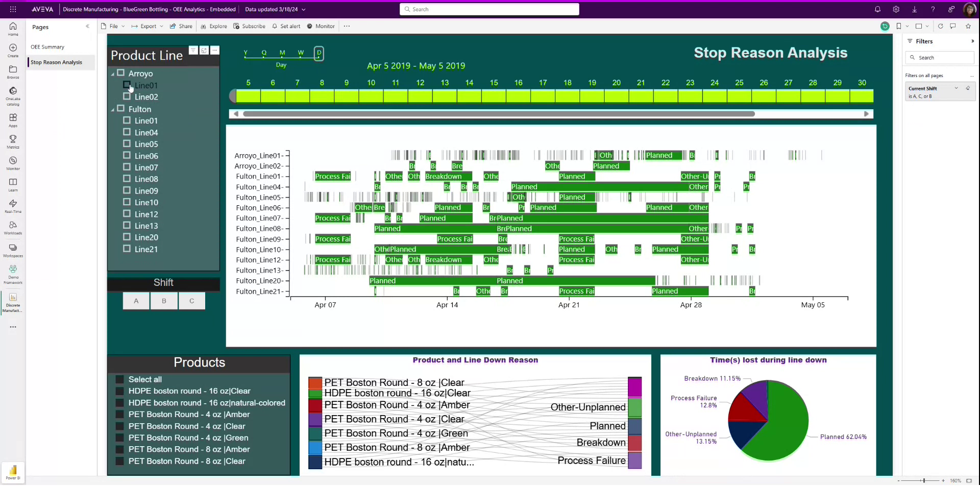
Task: Check the PET Boston Round - 4 oz Amber product
Action: 119,414
